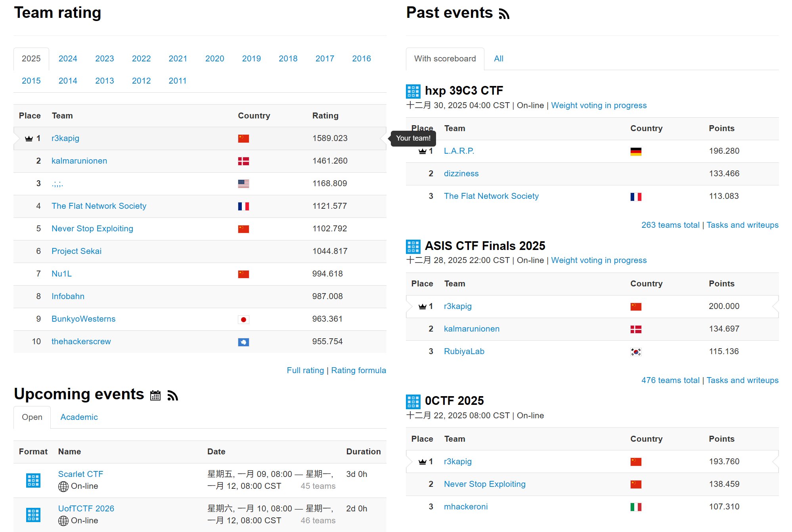Click the UofTCTF 2026 format icon
The width and height of the screenshot is (792, 532).
(33, 515)
